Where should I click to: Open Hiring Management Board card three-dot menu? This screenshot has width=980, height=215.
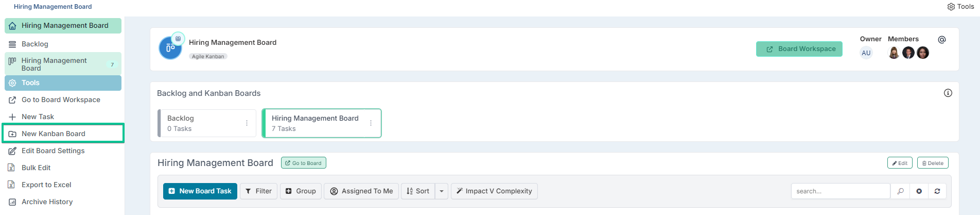[x=371, y=123]
